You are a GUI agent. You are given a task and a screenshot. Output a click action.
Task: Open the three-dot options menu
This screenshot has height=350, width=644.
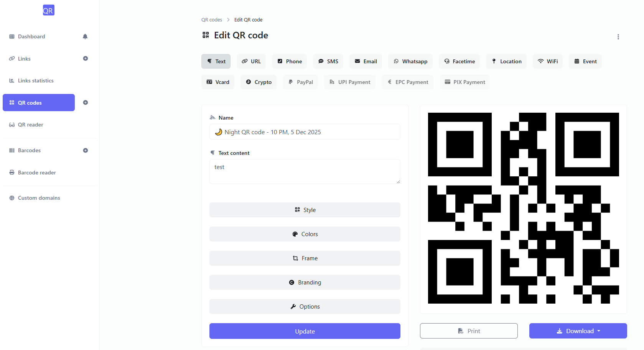pos(618,37)
